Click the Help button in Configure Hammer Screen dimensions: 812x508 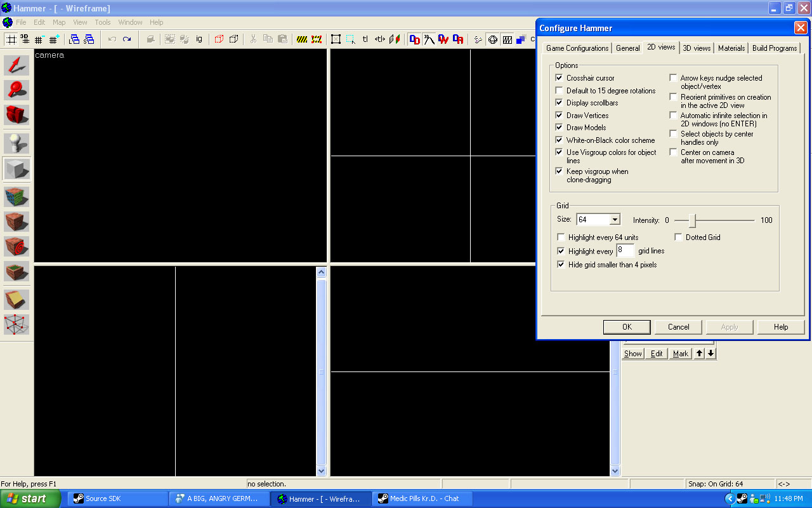point(781,327)
